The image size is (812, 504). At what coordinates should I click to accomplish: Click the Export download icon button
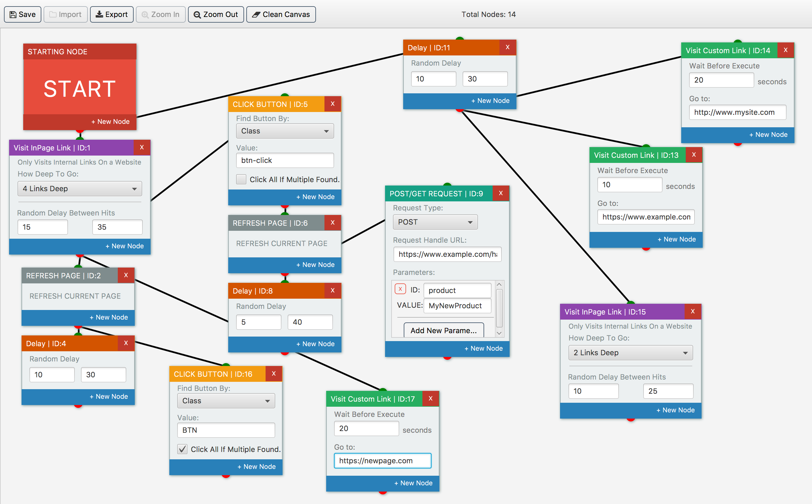point(112,14)
